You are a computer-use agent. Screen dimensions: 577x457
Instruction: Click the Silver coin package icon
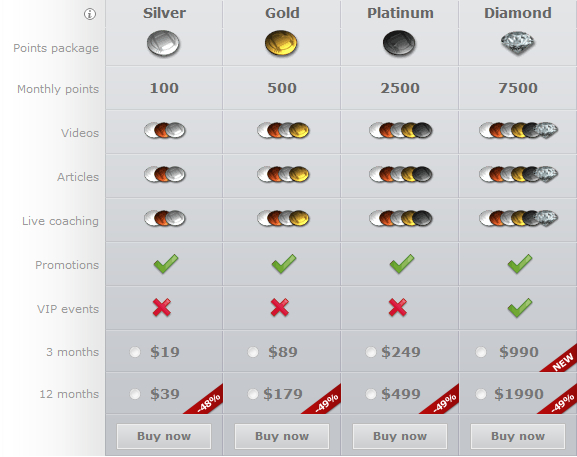163,43
